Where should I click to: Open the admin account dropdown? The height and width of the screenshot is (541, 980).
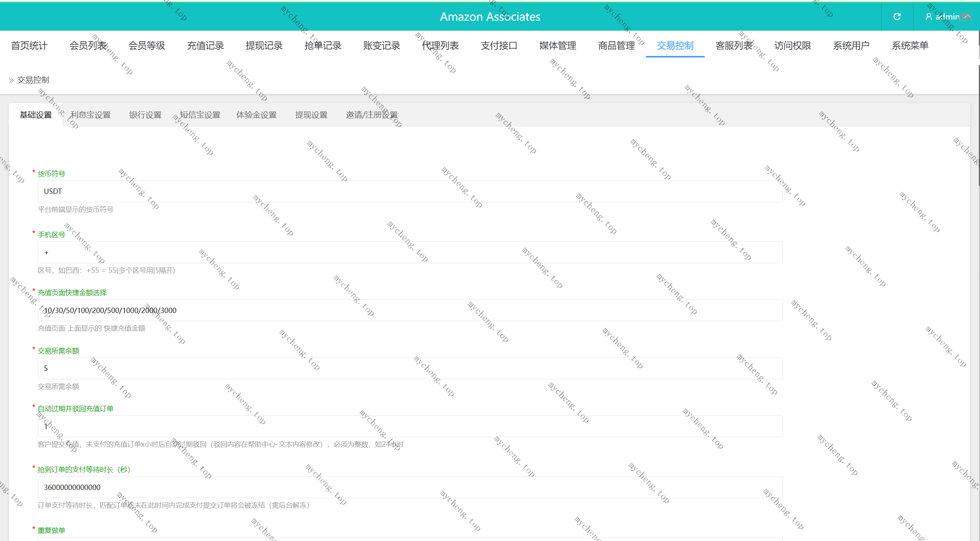(948, 16)
